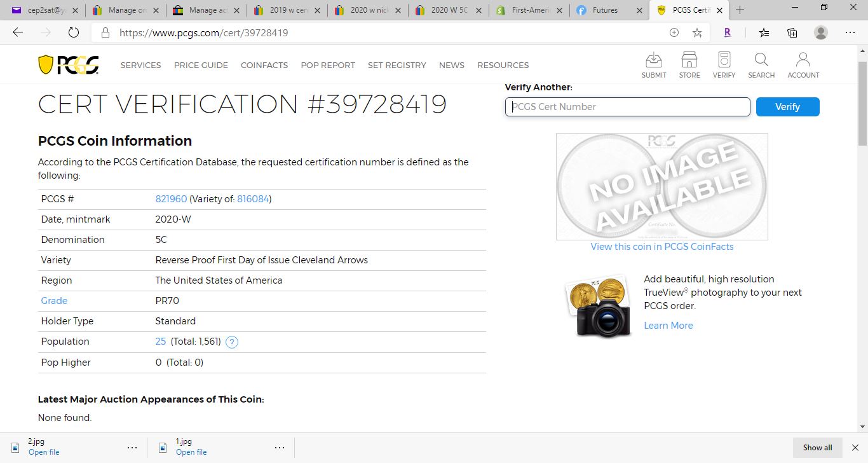Image resolution: width=868 pixels, height=463 pixels.
Task: Open the Favorites list icon
Action: coord(764,32)
